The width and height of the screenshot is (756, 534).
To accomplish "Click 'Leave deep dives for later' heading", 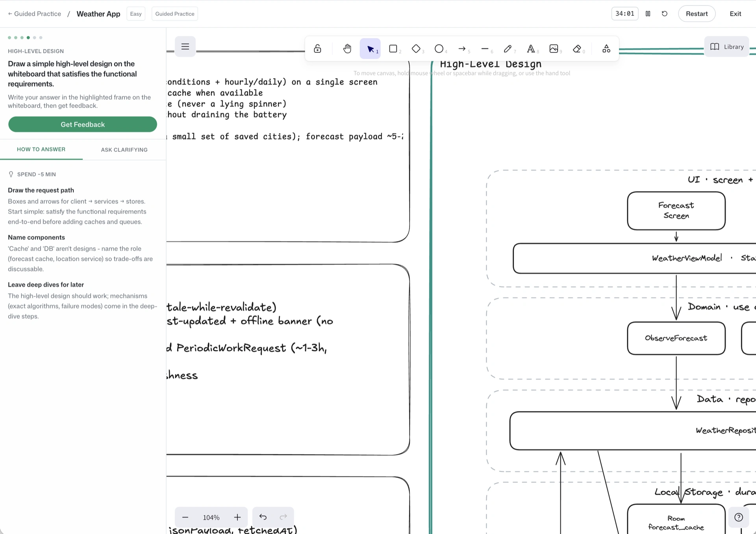I will (x=46, y=285).
